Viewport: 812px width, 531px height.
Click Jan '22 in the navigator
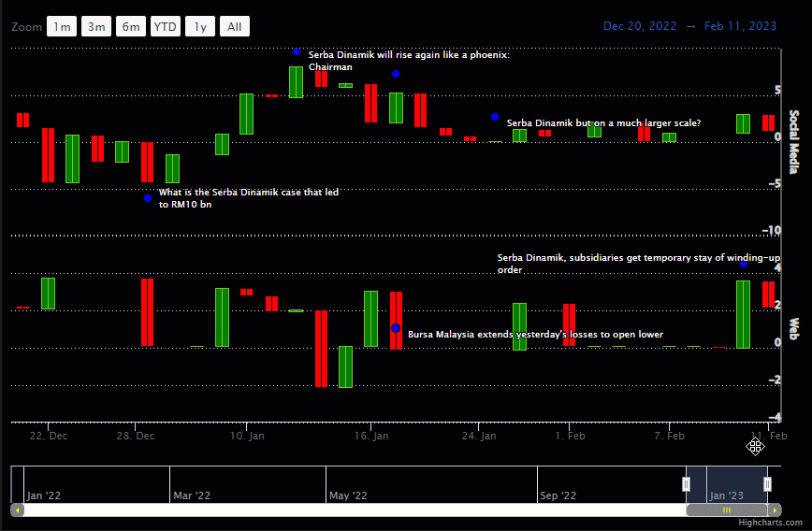coord(43,495)
